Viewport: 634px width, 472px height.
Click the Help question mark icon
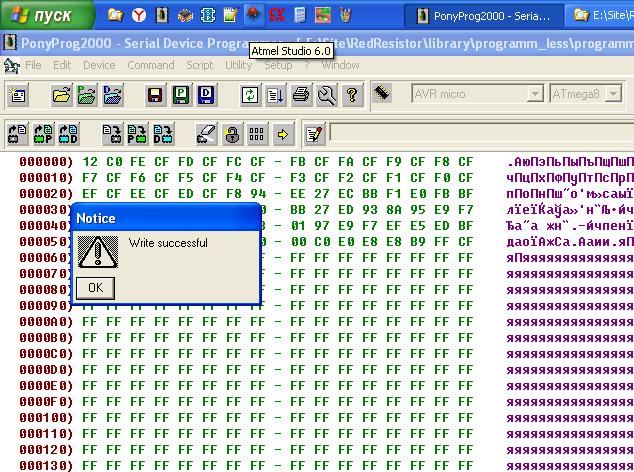[x=351, y=96]
